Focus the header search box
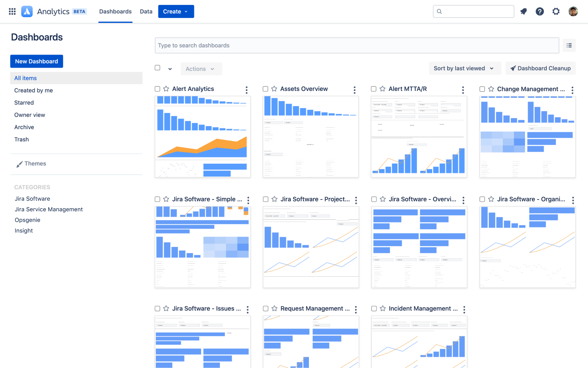This screenshot has height=368, width=588. coord(473,11)
